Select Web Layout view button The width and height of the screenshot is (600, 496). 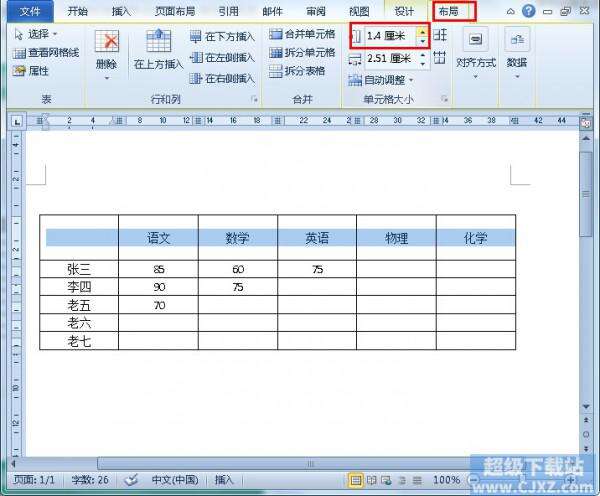point(386,480)
